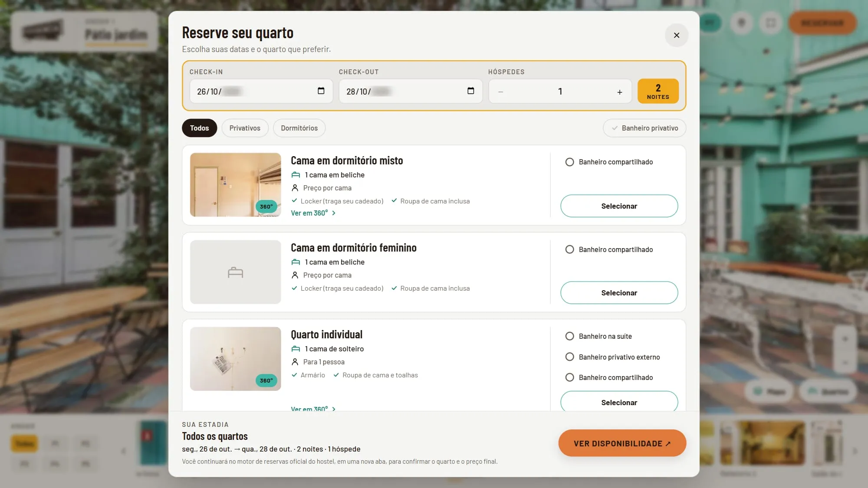Click the 2 noites badge
The image size is (868, 488).
tap(658, 91)
